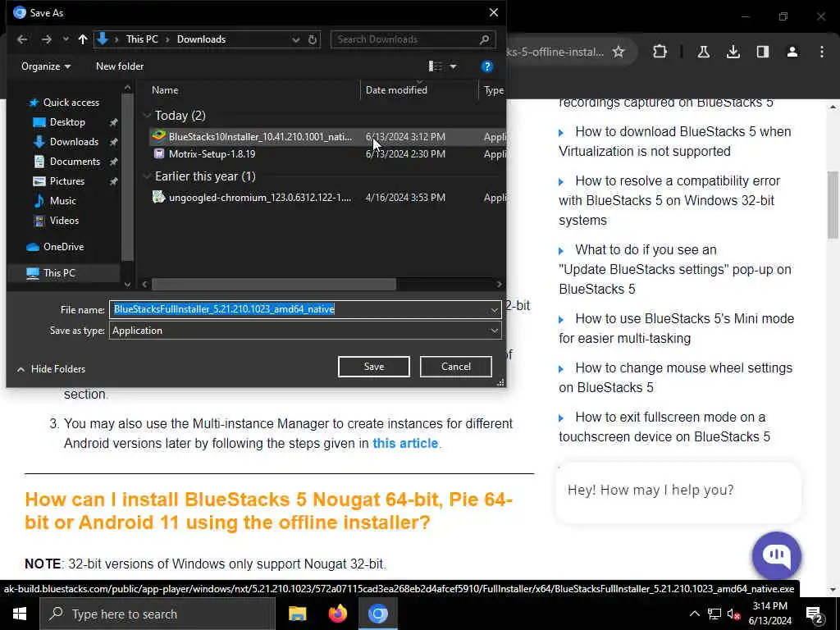Click the navigation pane vertical scrollbar
Screen dimensions: 840x630
pos(127,177)
